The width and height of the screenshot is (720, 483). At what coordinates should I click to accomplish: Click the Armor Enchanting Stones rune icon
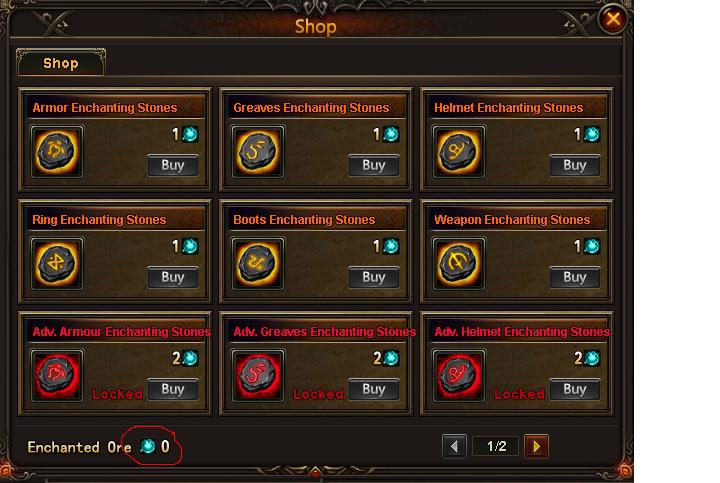coord(57,152)
